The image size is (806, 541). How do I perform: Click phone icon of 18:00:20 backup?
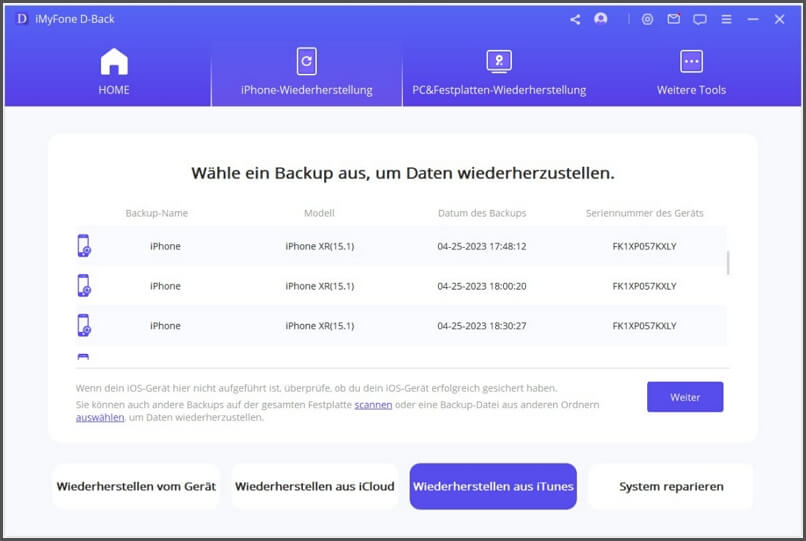point(84,285)
